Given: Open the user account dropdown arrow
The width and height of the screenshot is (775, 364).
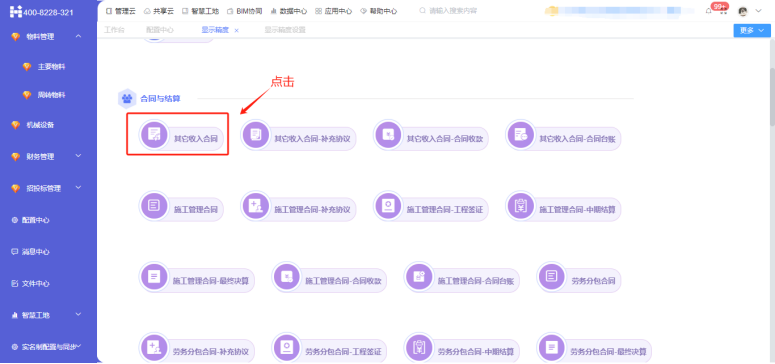Looking at the screenshot, I should click(759, 11).
